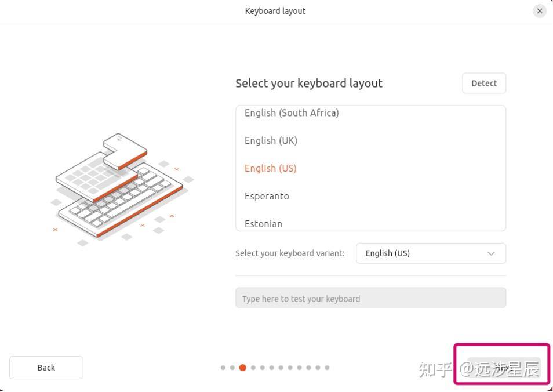The width and height of the screenshot is (553, 392).
Task: Click the progress dot right after the orange one
Action: pyautogui.click(x=253, y=368)
